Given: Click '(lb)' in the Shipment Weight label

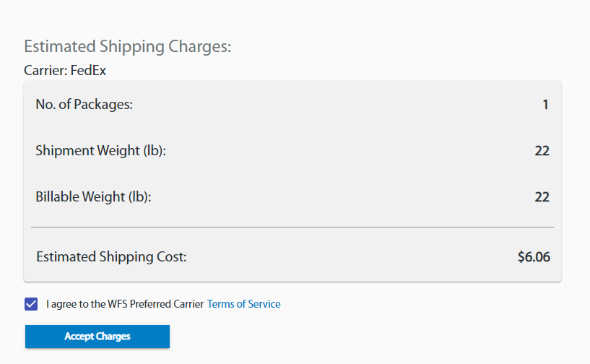Looking at the screenshot, I should 152,151.
